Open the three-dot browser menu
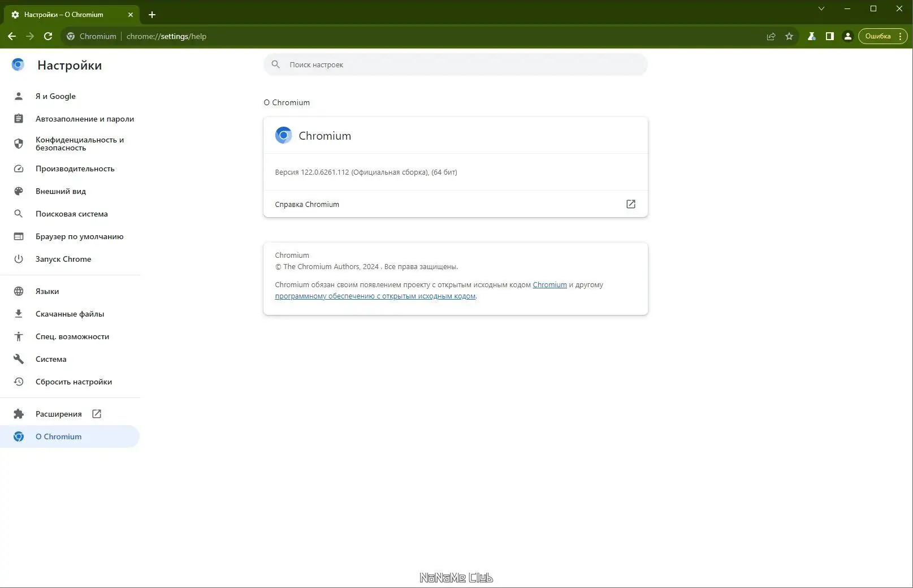The width and height of the screenshot is (913, 588). 900,36
